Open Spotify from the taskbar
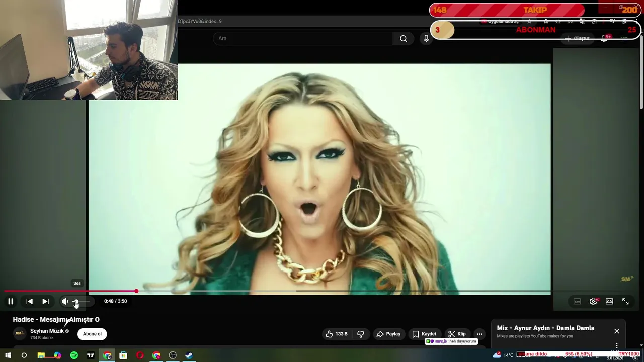Image resolution: width=644 pixels, height=362 pixels. coord(74,355)
